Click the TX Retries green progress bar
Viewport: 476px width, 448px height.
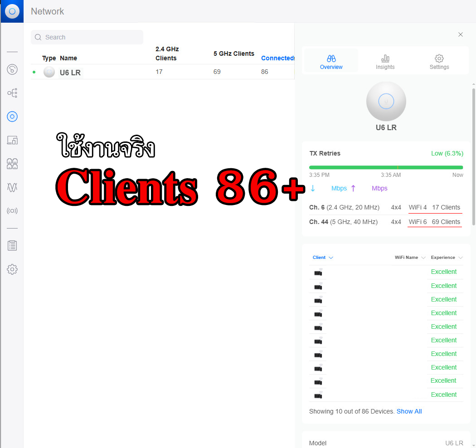386,167
